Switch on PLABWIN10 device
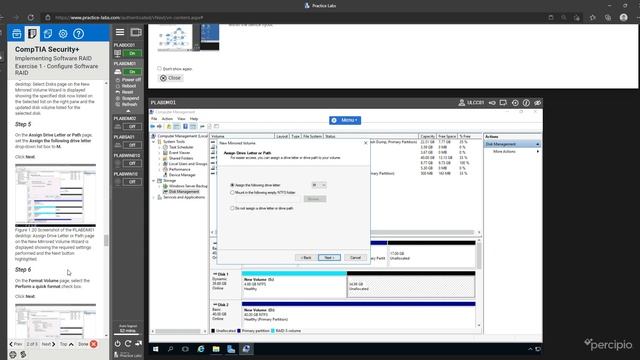The width and height of the screenshot is (640, 360). (132, 182)
